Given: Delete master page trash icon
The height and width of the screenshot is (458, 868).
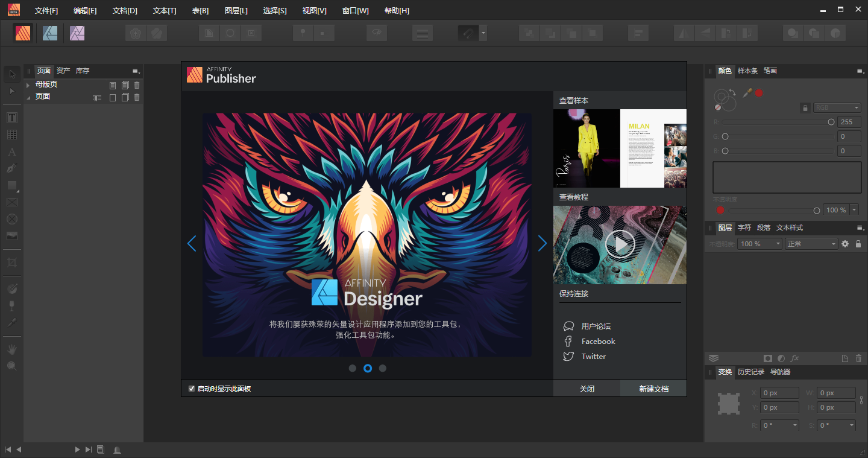Looking at the screenshot, I should coord(137,85).
